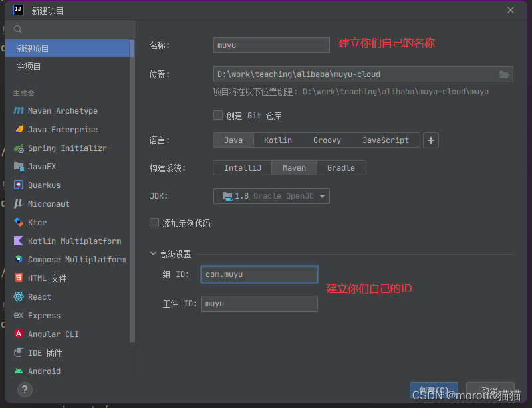Select the Android generator icon
This screenshot has height=408, width=532.
[19, 371]
